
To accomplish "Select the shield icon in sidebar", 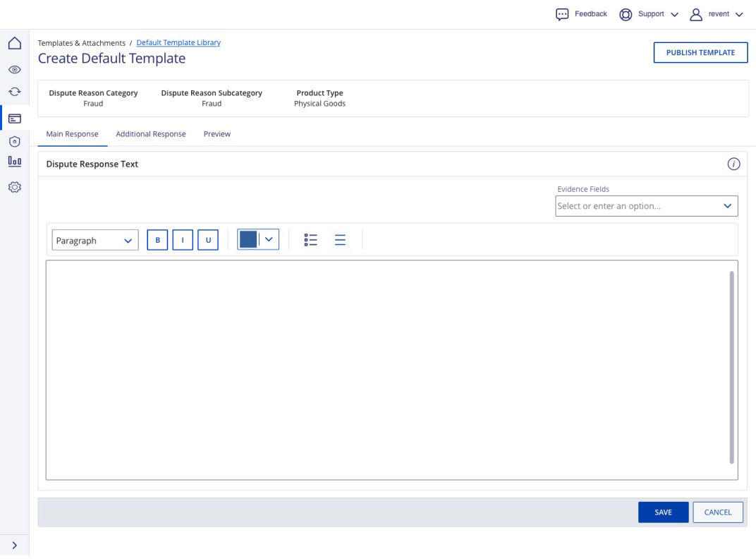I will (x=14, y=141).
